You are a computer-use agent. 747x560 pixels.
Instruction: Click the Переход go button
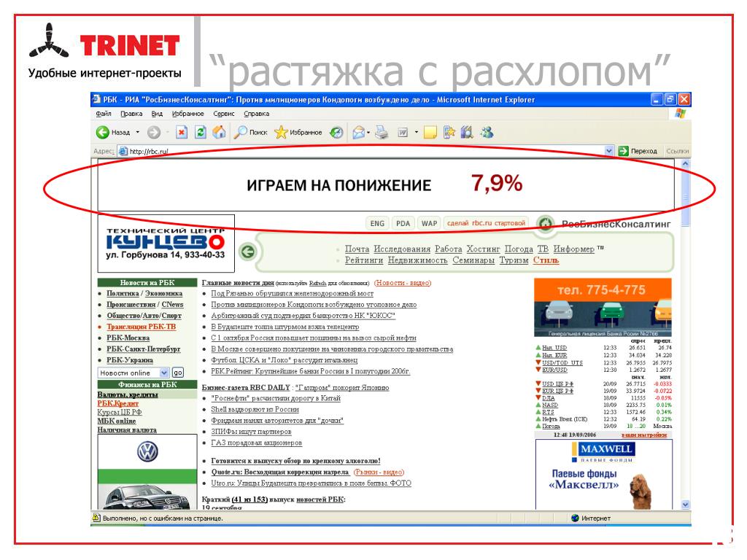click(x=638, y=151)
